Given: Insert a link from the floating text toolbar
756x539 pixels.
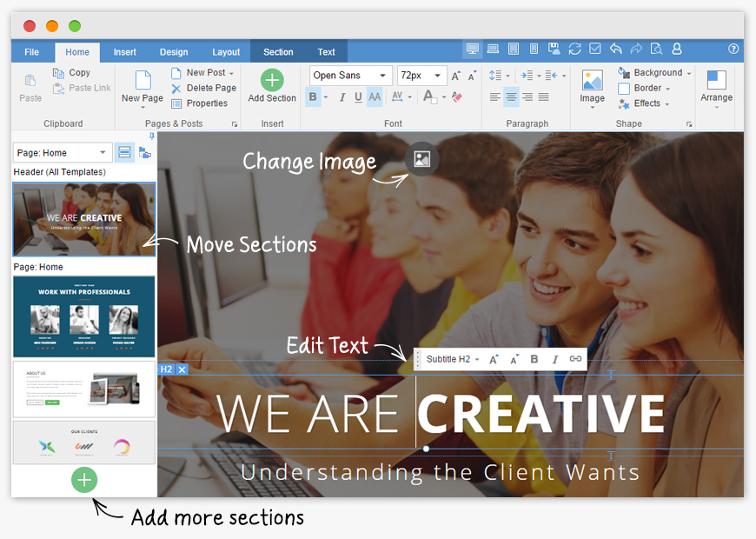Looking at the screenshot, I should point(575,359).
